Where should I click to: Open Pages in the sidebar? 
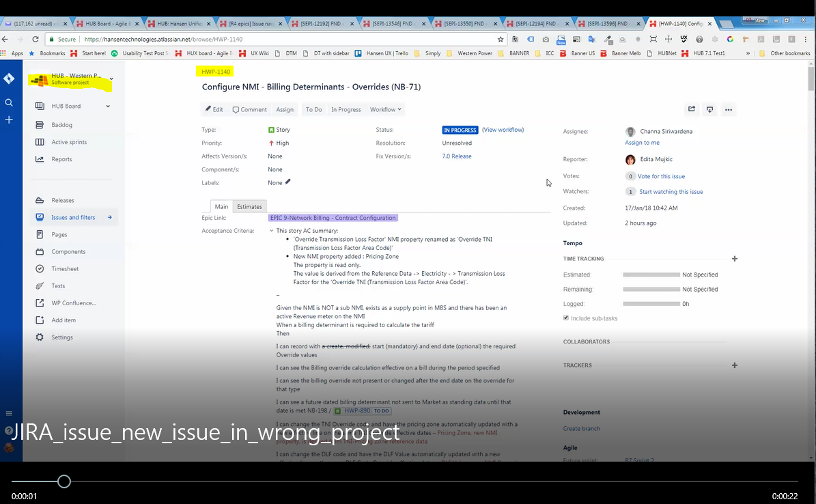click(x=59, y=235)
